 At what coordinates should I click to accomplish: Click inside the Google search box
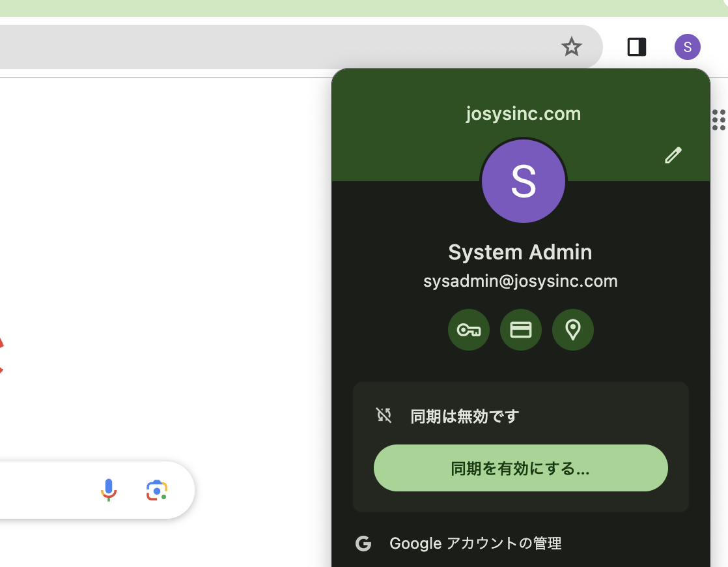click(x=46, y=490)
